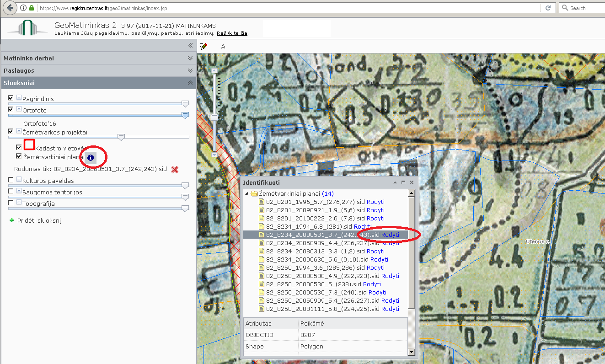605x364 pixels.
Task: Go back with the browser back arrow
Action: pyautogui.click(x=10, y=8)
